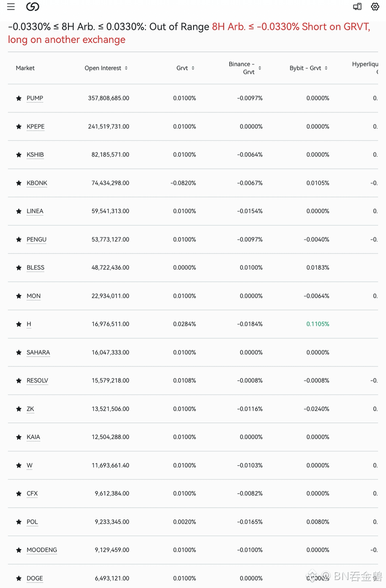Open the hamburger navigation menu
The image size is (386, 588).
(11, 7)
